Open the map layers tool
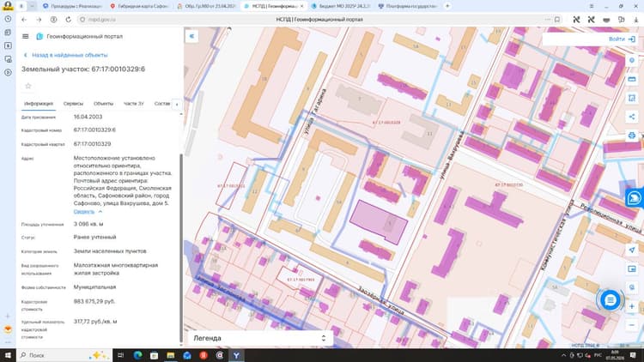Screen dimensions: 644x362 632,60
